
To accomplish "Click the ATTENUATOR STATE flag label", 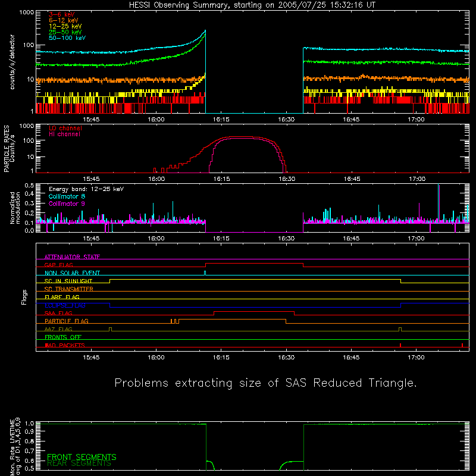I will [72, 257].
